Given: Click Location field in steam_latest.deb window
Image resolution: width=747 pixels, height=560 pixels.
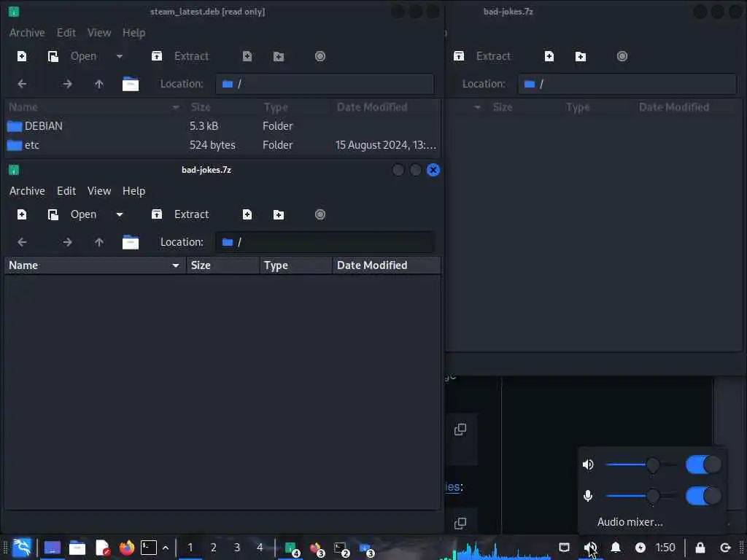Looking at the screenshot, I should (325, 85).
